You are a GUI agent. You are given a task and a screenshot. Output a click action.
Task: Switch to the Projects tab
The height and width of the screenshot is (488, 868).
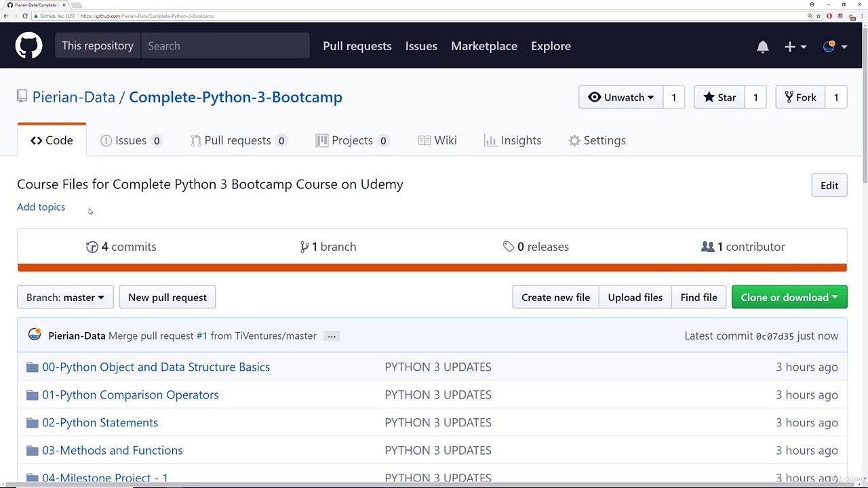click(x=352, y=140)
